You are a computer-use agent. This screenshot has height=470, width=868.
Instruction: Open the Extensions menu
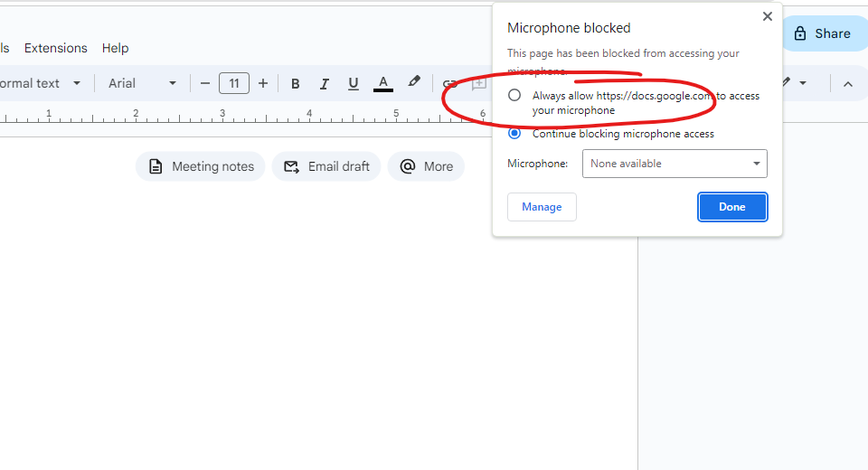[x=56, y=48]
